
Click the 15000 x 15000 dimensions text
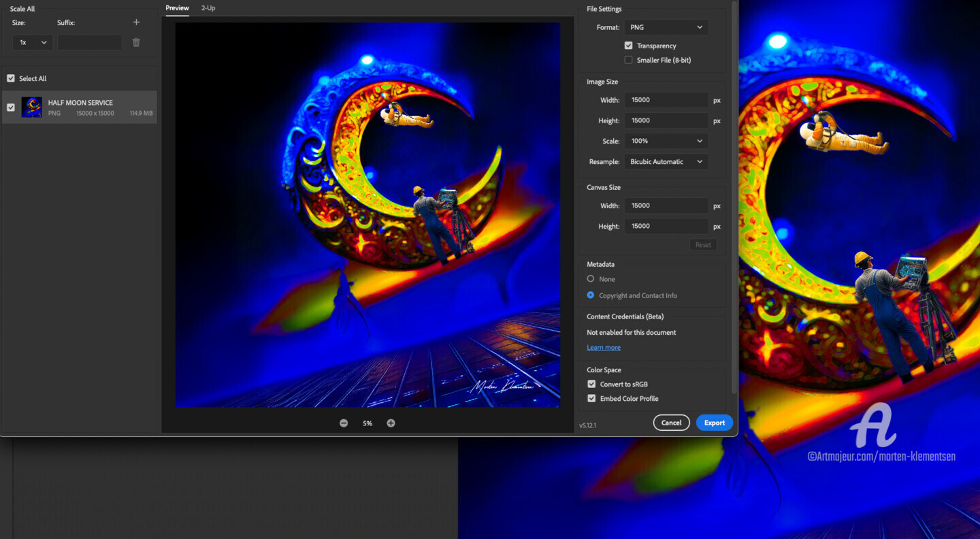tap(95, 113)
